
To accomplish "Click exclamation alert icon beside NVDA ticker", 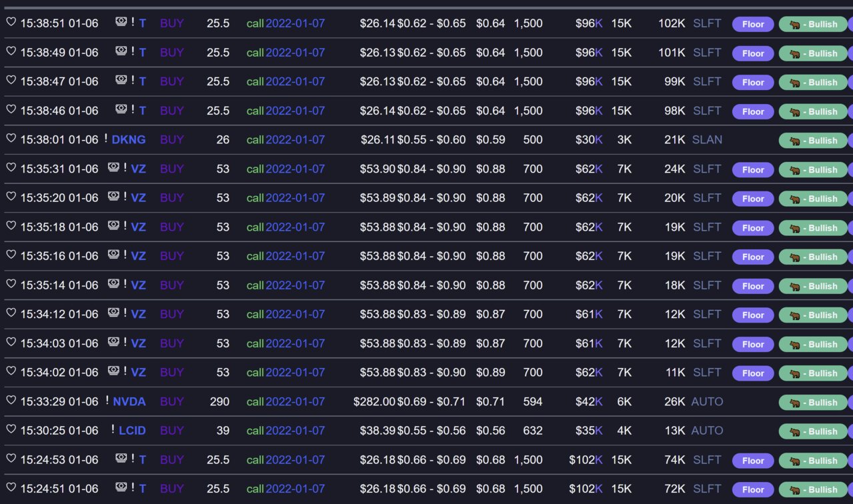I will 107,401.
